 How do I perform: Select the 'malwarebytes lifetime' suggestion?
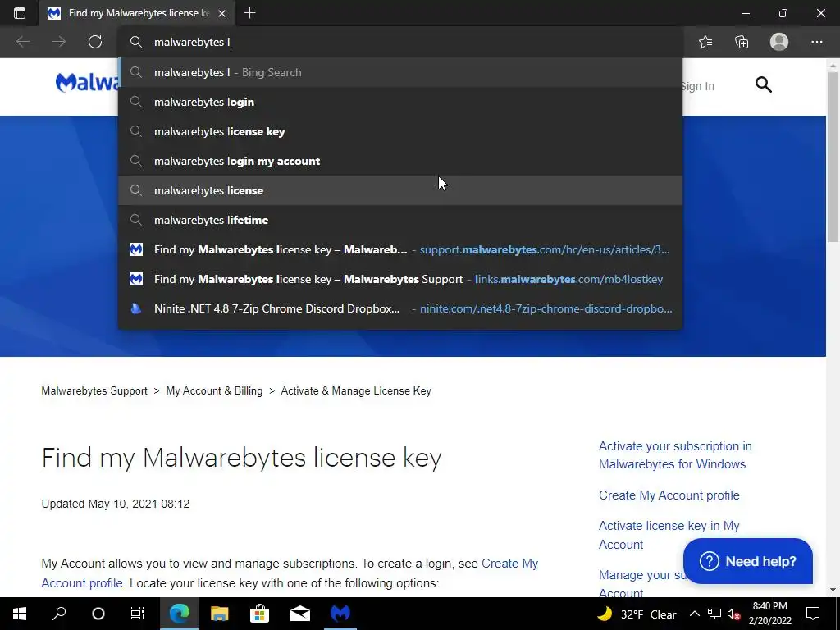click(x=400, y=220)
